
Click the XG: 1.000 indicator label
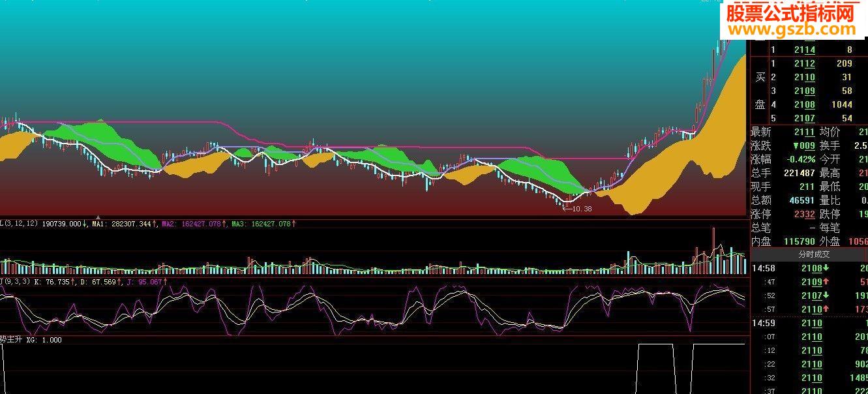(44, 340)
